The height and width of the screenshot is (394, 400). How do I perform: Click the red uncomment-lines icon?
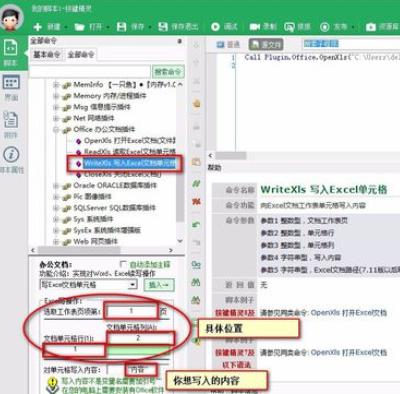(196, 201)
